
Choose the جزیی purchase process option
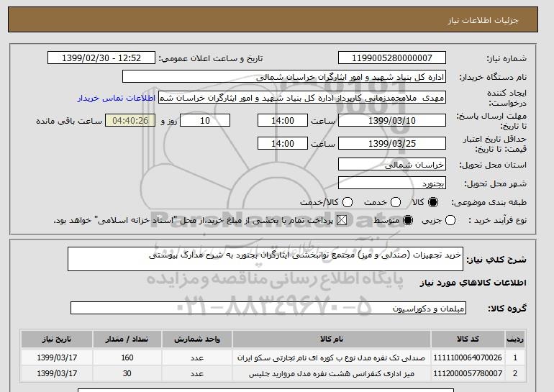450,220
